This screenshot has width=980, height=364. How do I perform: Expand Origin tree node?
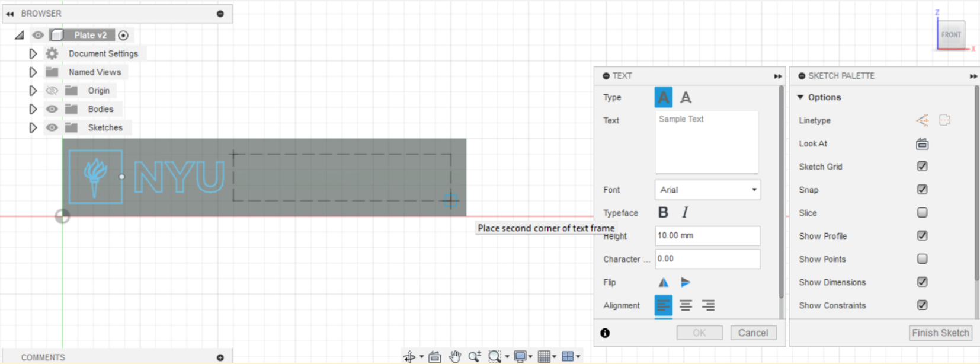tap(33, 91)
